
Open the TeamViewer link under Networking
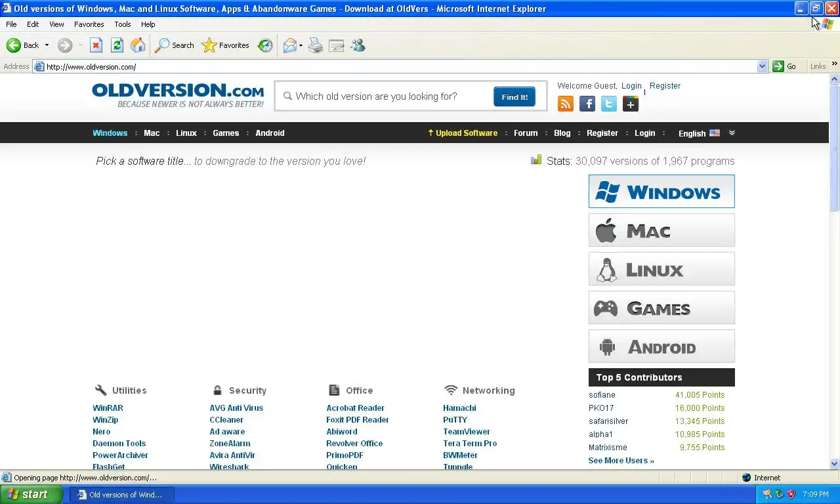click(x=467, y=432)
